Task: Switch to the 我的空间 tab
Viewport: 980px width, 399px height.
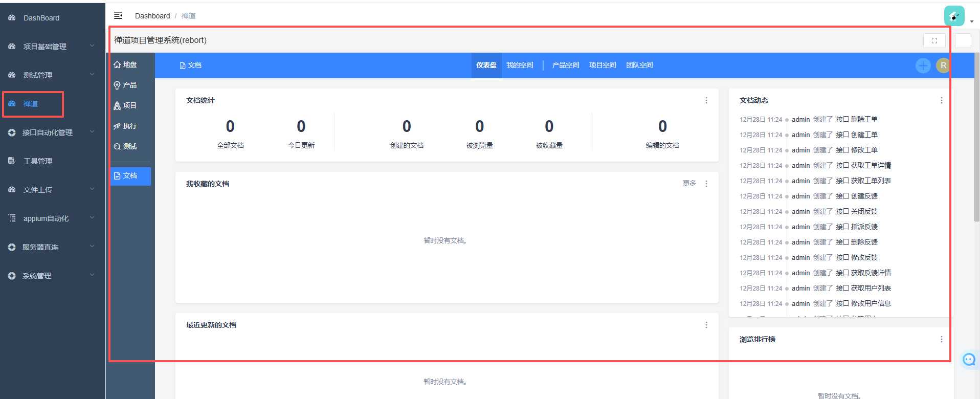Action: 520,65
